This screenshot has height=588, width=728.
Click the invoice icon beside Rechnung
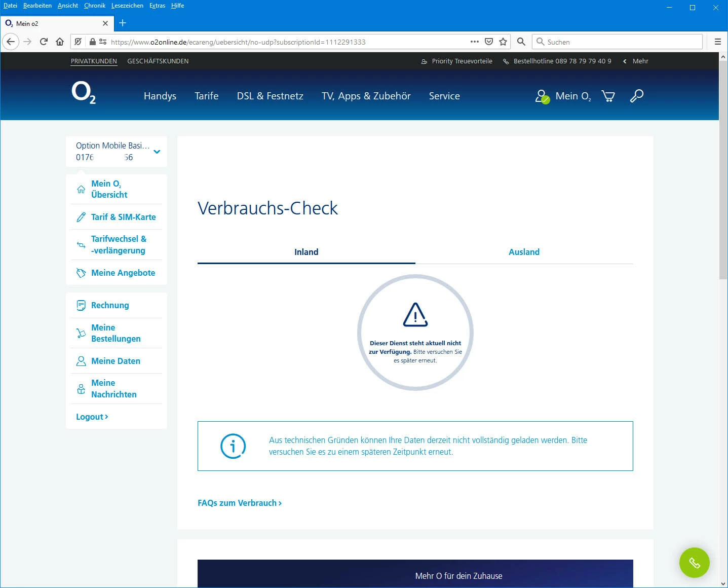point(81,305)
